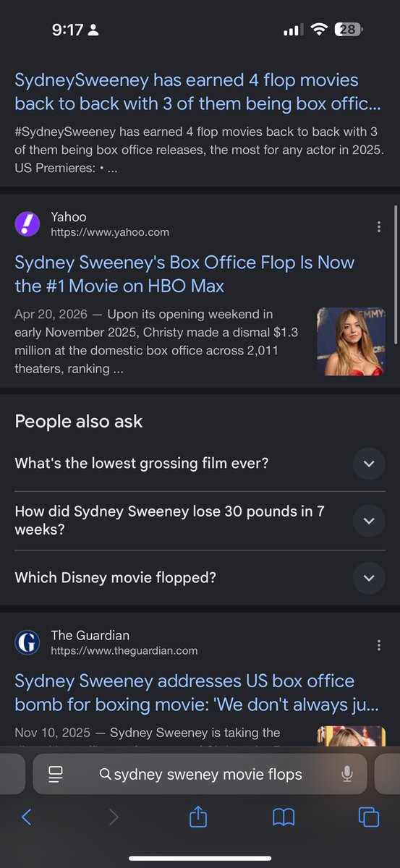Open the options menu for The Guardian result
The image size is (400, 868).
pos(378,645)
